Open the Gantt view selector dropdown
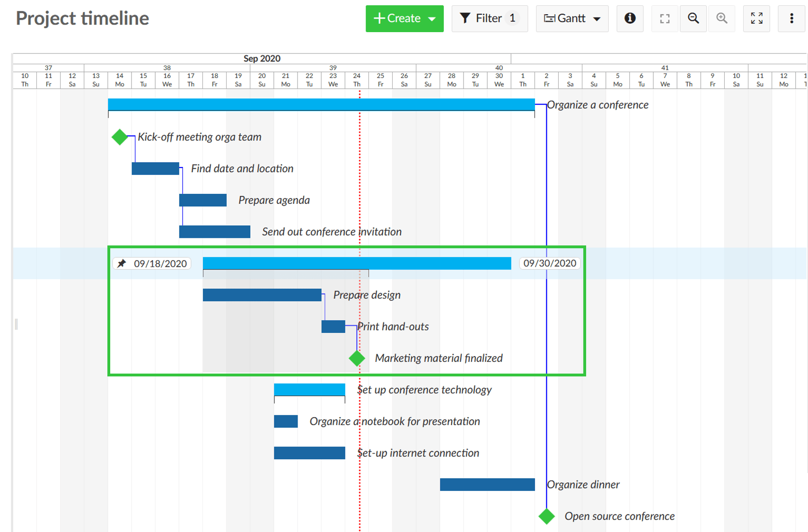 (x=597, y=19)
